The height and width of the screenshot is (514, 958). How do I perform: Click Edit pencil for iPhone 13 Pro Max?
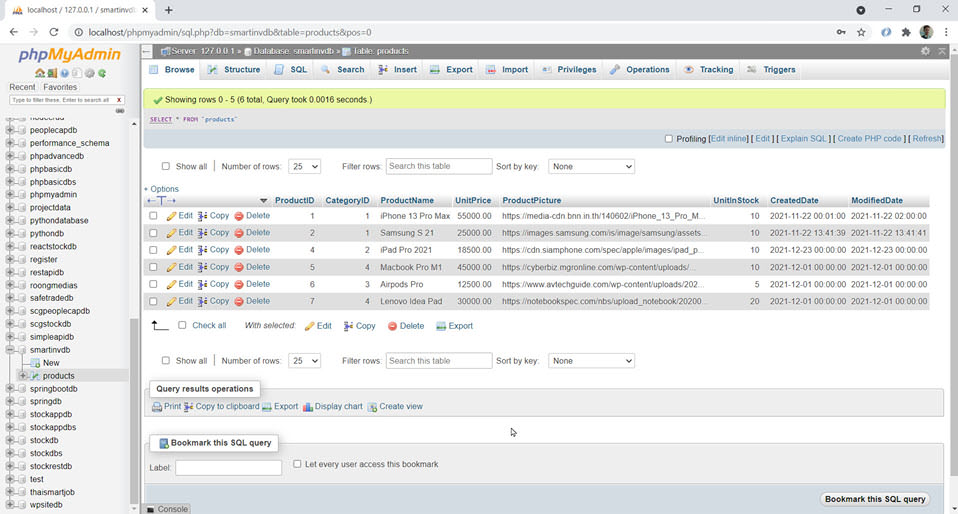(171, 216)
